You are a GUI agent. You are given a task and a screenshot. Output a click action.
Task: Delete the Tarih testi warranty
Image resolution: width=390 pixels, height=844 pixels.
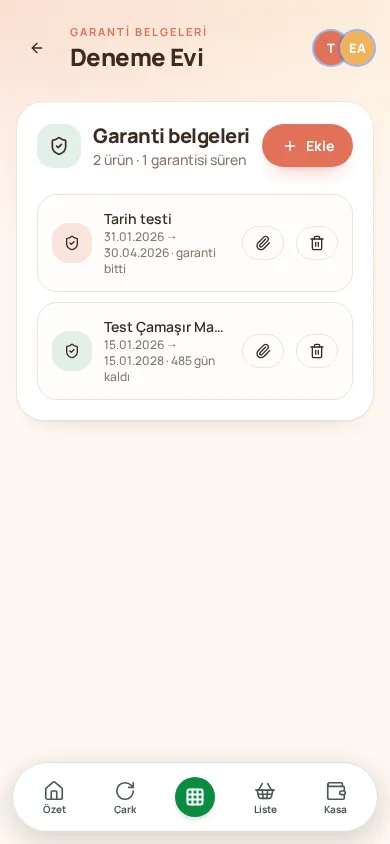(317, 243)
